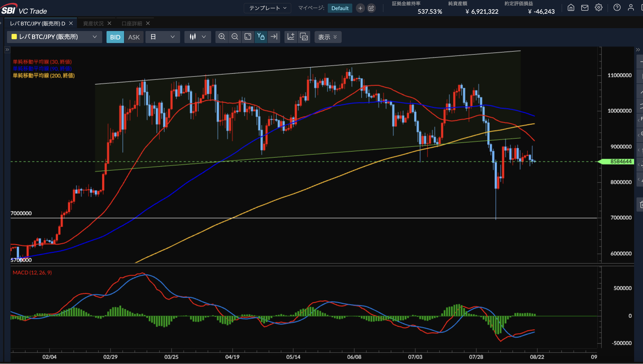
Task: Switch to the 資産状況 tab
Action: [x=93, y=24]
